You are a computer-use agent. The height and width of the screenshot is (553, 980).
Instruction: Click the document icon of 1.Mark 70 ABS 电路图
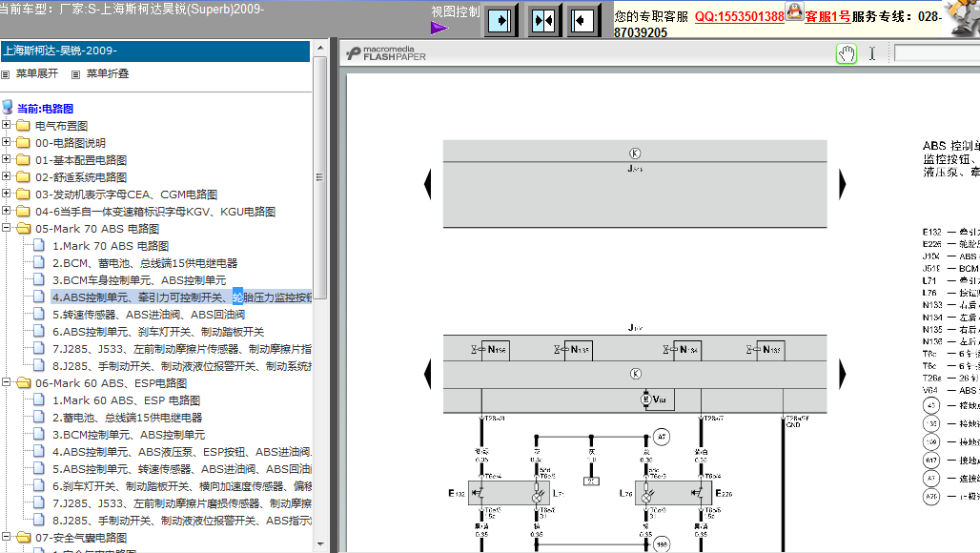point(39,245)
